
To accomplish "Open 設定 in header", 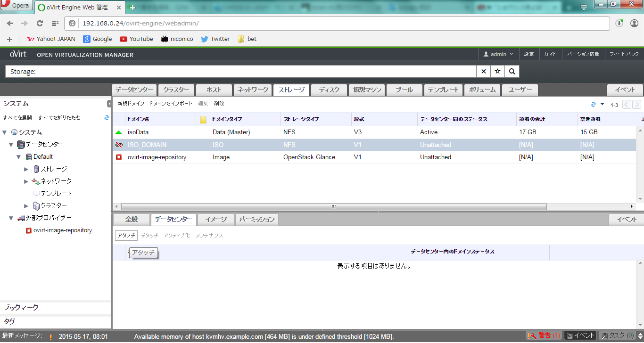I will pos(529,54).
